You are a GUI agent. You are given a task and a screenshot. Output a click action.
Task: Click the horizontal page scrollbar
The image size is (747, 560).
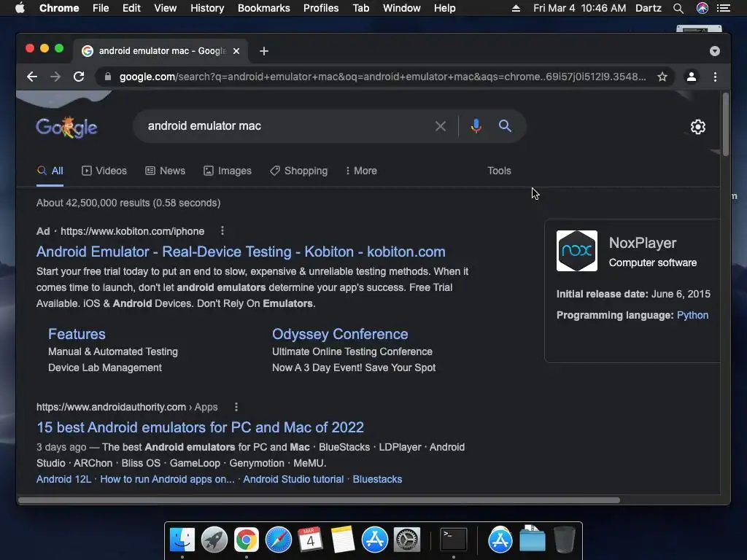(x=320, y=500)
